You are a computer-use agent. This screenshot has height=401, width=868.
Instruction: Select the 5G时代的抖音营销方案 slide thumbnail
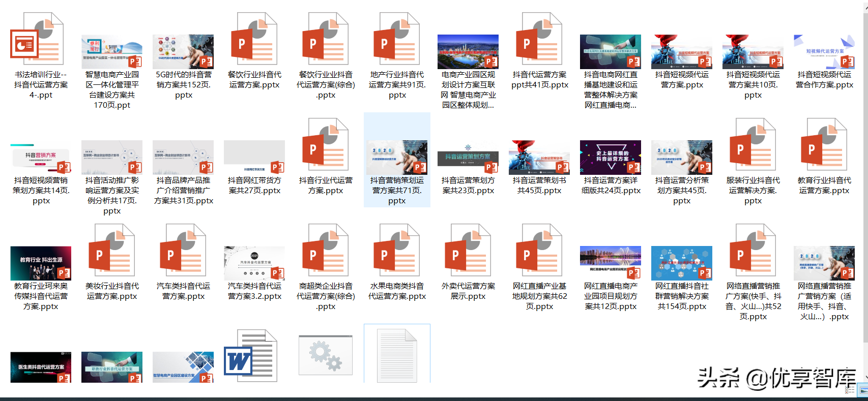(x=183, y=52)
